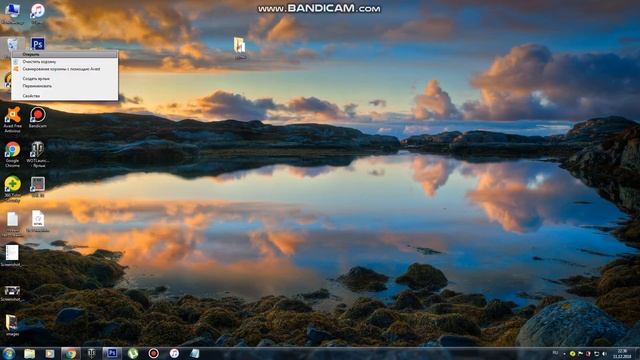Select the Avast Free Antivirus shortcut
The width and height of the screenshot is (640, 360).
click(12, 119)
